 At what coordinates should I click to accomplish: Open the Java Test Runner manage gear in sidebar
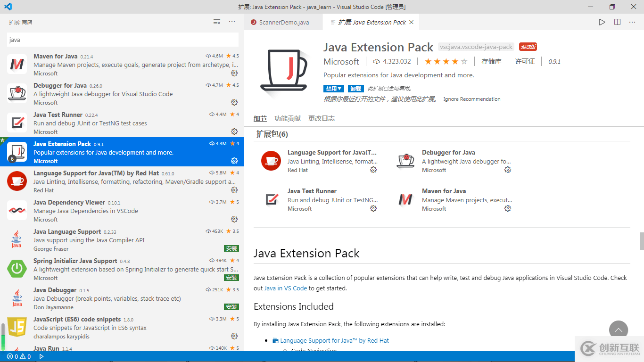(234, 132)
